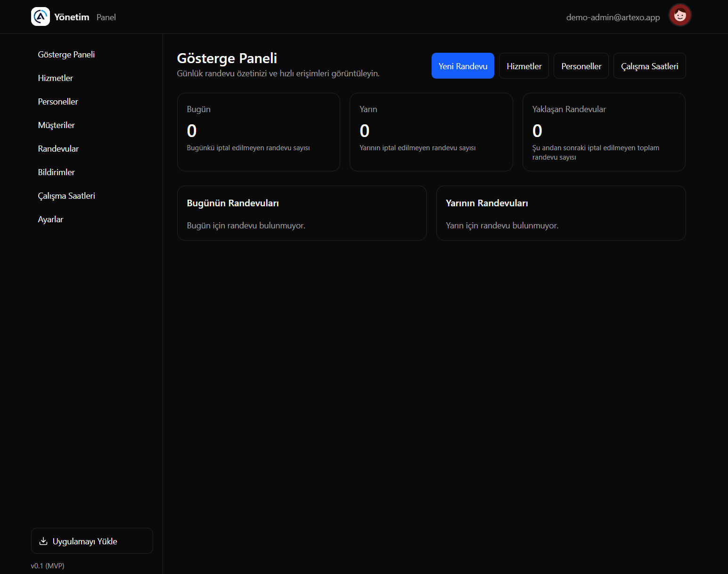Go to Çalışma Saatleri in sidebar
Image resolution: width=728 pixels, height=574 pixels.
point(66,196)
